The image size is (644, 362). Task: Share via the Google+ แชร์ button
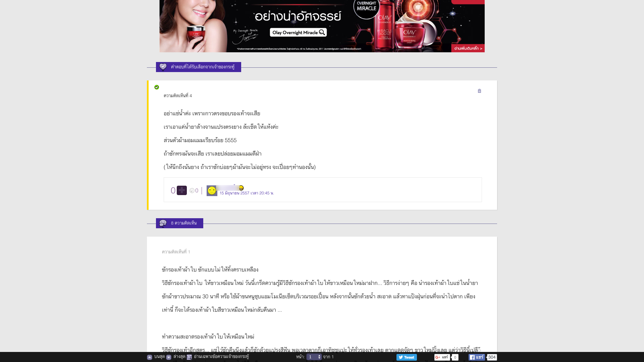[442, 357]
